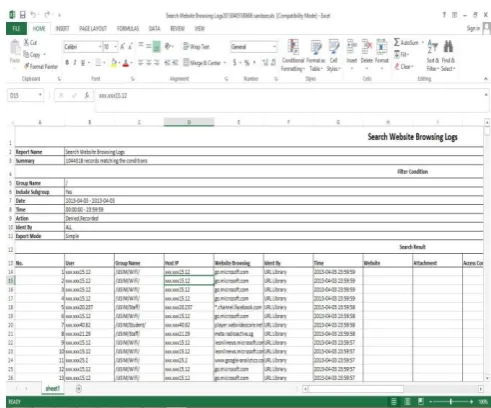Decrease indent in Alignment group
491x408 pixels.
click(167, 62)
